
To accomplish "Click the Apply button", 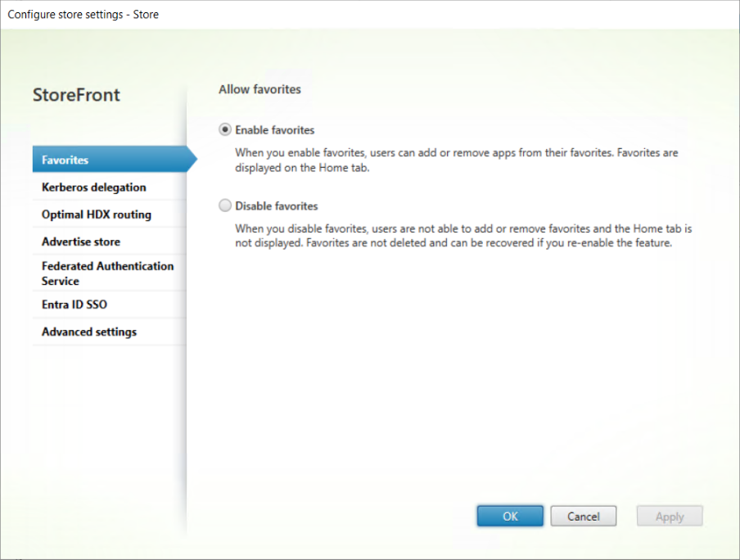I will point(670,516).
